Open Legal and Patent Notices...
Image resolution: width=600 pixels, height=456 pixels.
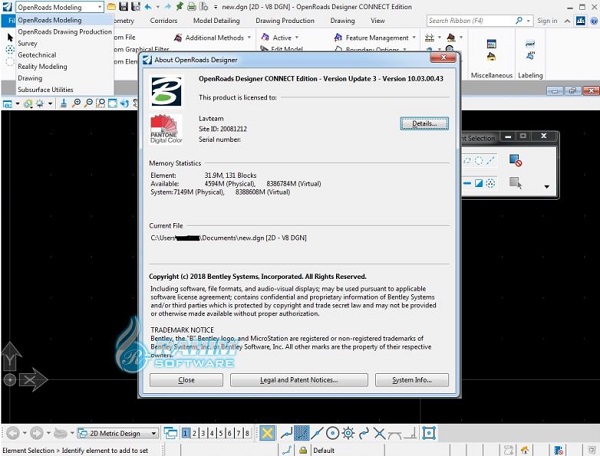[x=299, y=380]
